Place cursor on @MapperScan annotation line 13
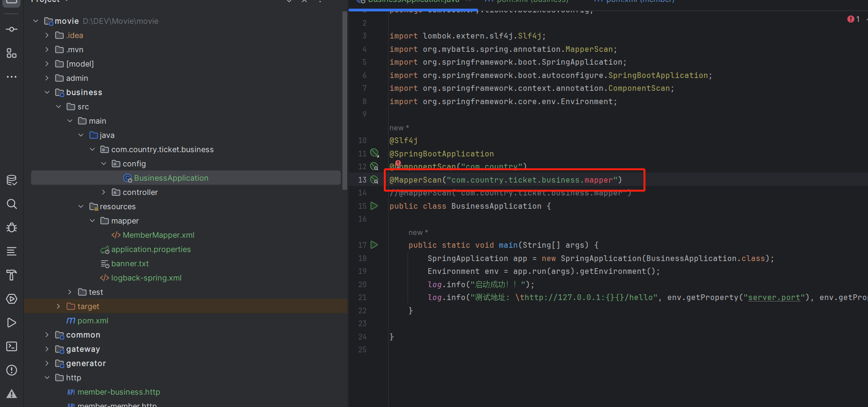The width and height of the screenshot is (868, 407). pos(506,180)
